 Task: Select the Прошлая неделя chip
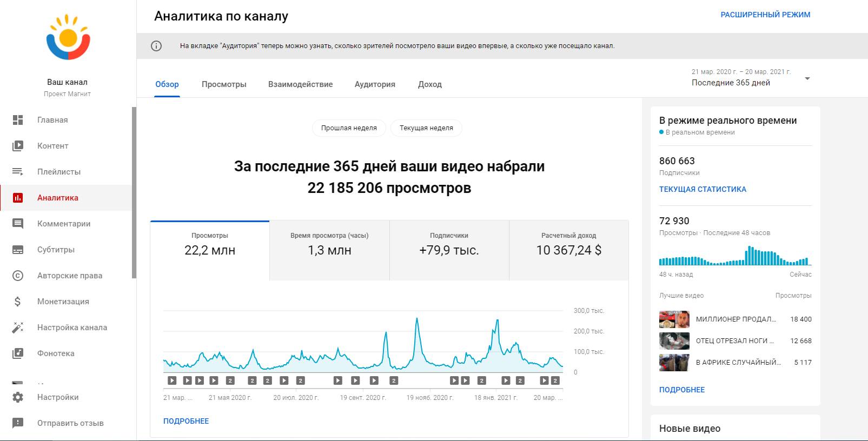[x=349, y=128]
